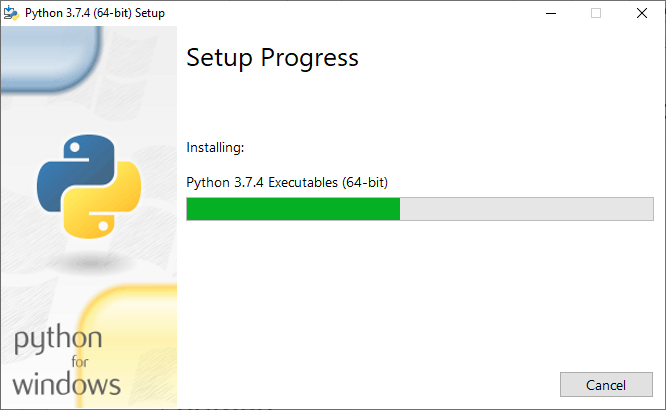This screenshot has width=666, height=410.
Task: Click the empty title bar area before minimize
Action: click(x=350, y=13)
